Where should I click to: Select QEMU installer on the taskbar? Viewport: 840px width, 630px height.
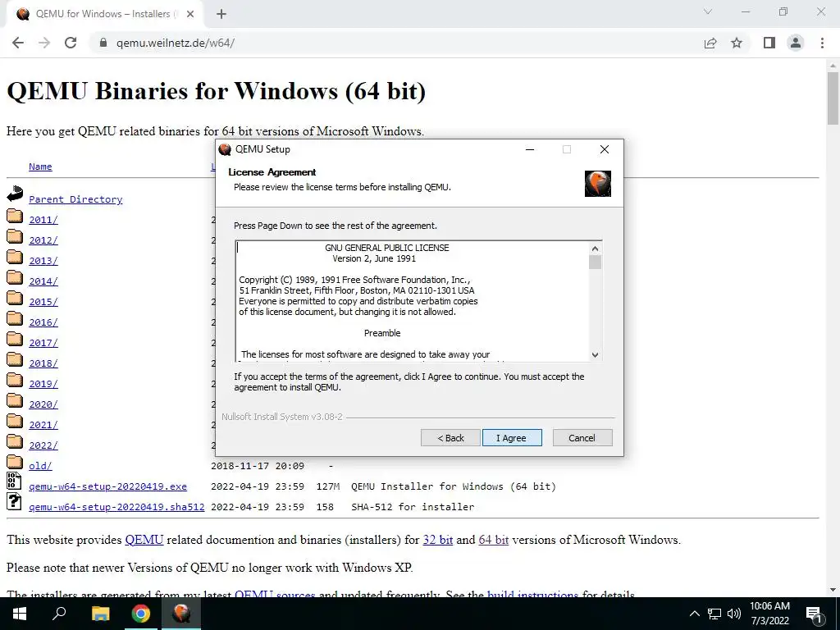[181, 614]
